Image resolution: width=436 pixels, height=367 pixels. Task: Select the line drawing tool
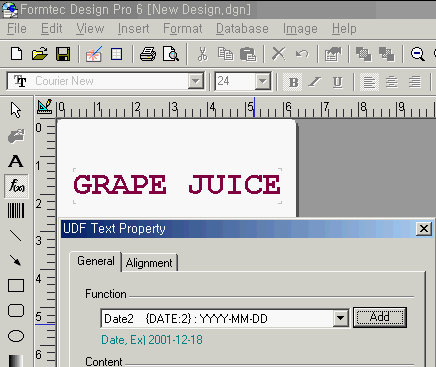[x=16, y=236]
